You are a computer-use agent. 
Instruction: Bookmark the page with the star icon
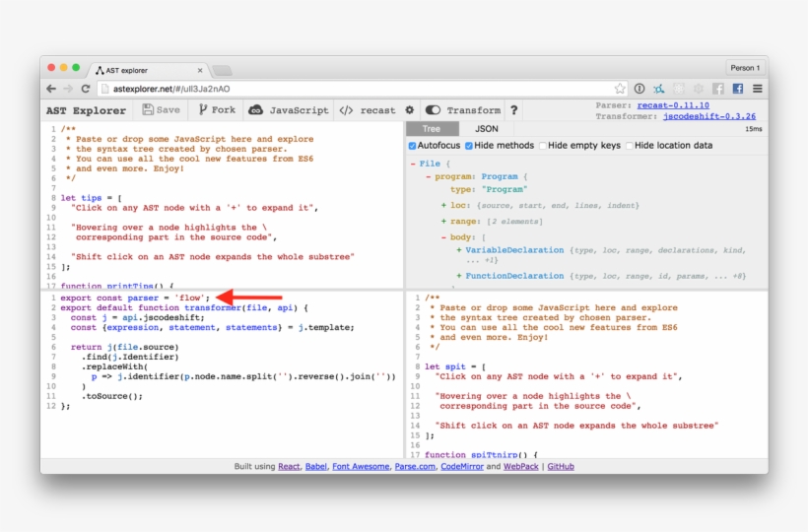[620, 89]
